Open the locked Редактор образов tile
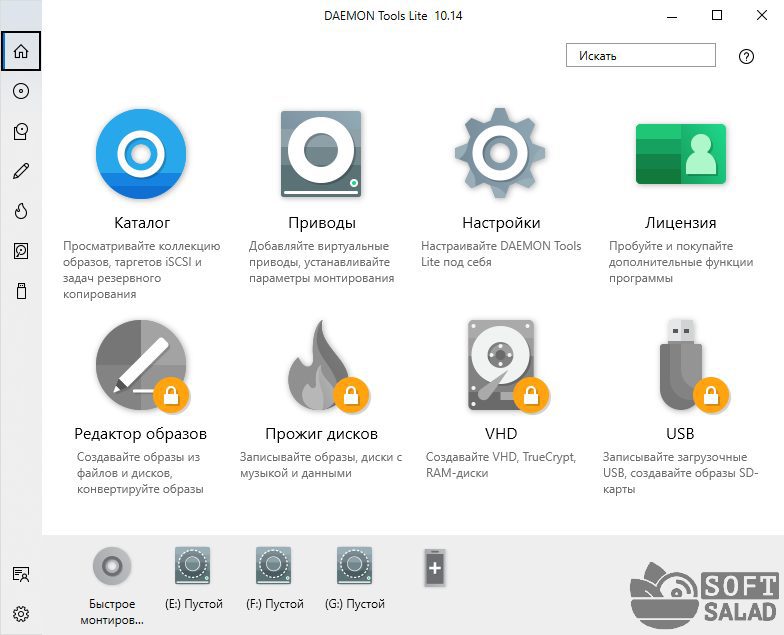Viewport: 784px width, 635px height. [142, 366]
